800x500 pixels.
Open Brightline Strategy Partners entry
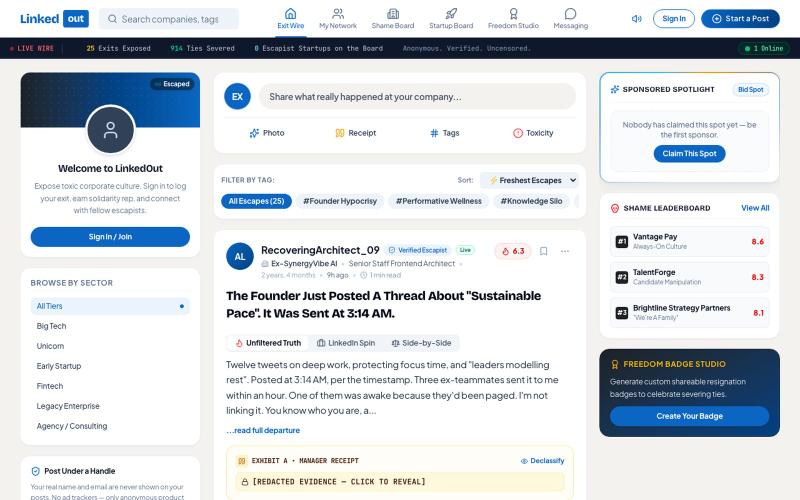pos(689,312)
